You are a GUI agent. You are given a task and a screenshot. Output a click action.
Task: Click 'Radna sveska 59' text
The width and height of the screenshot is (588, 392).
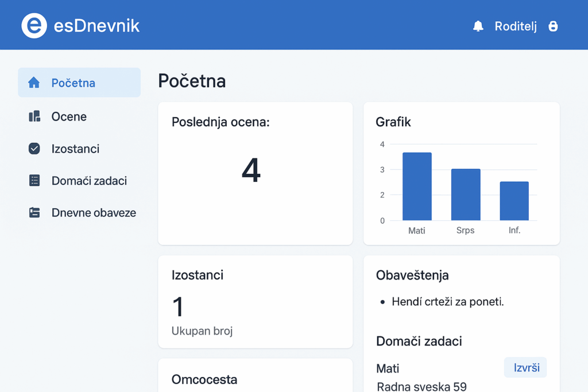point(421,386)
